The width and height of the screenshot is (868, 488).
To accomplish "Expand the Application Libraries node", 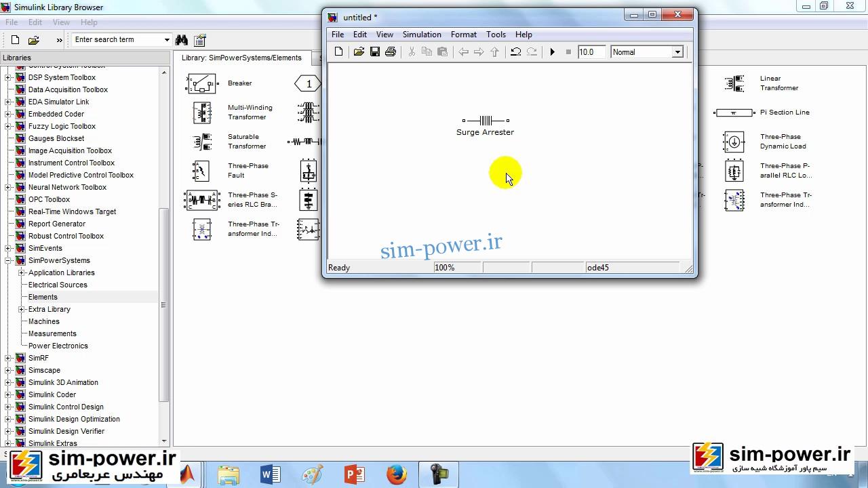I will 22,272.
